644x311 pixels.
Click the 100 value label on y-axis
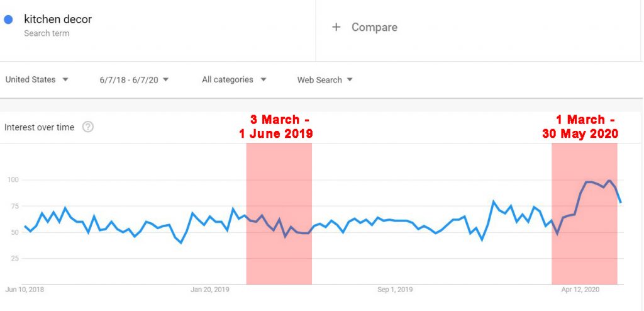click(14, 180)
